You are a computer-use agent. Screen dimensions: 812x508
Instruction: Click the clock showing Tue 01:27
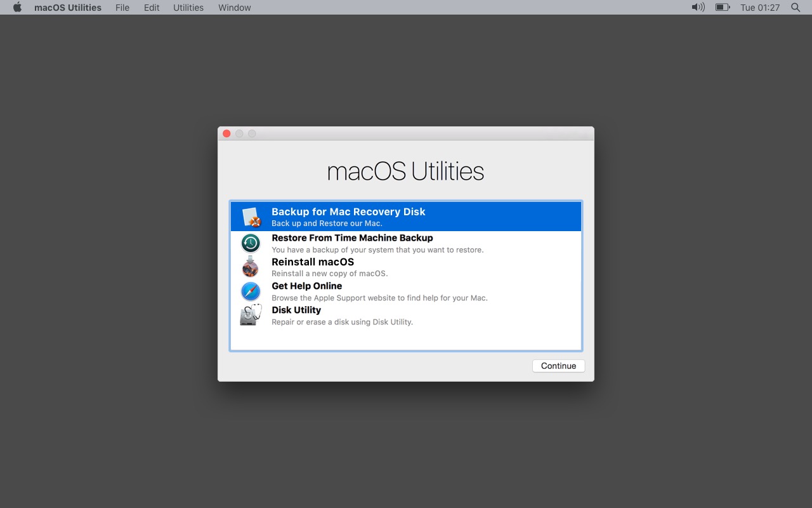[x=760, y=8]
